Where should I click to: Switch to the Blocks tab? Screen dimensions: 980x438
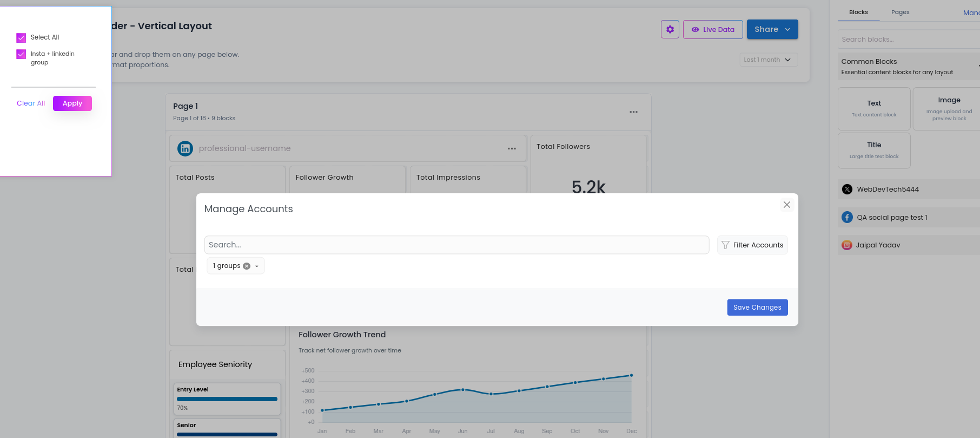858,12
